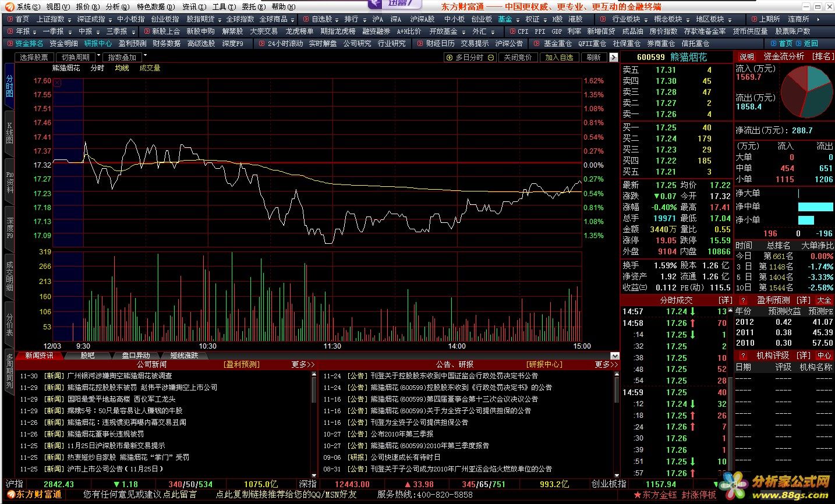Click the cyan 净中单 bar

815,207
